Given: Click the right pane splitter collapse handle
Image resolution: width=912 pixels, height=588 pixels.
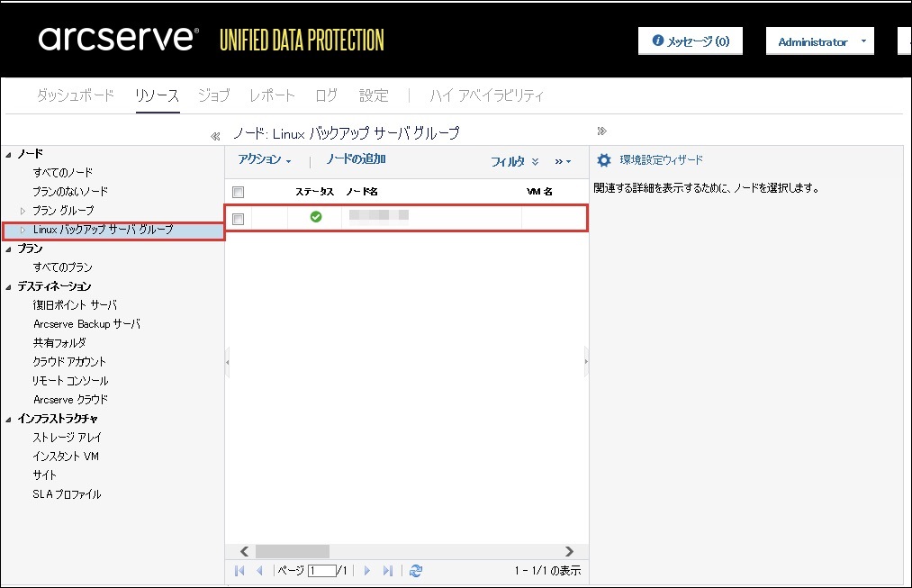Looking at the screenshot, I should (586, 362).
